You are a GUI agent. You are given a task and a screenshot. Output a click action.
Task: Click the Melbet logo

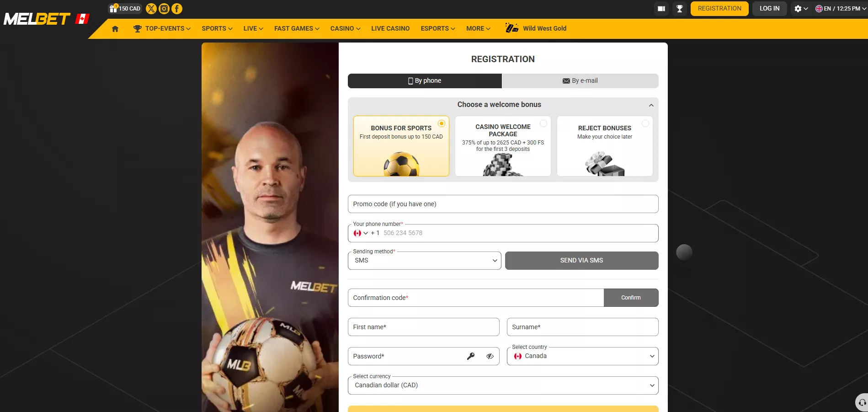click(x=37, y=19)
